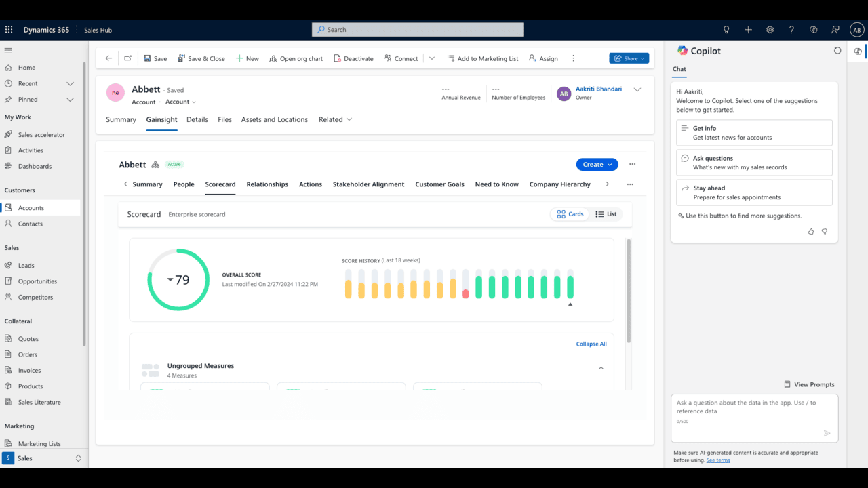Open the Files form tab

pyautogui.click(x=224, y=119)
